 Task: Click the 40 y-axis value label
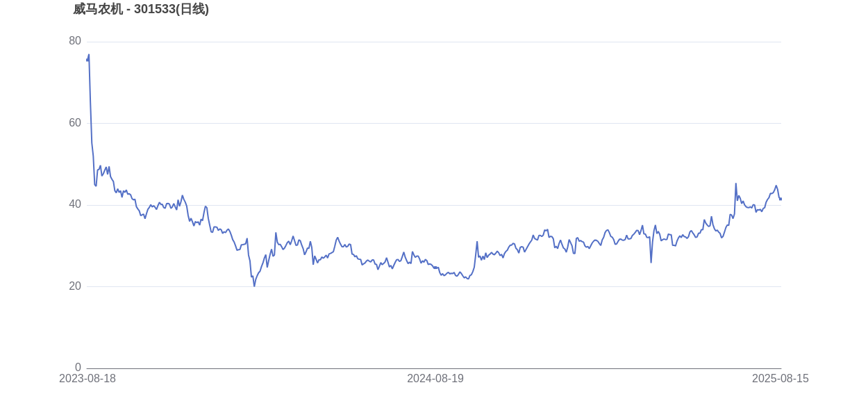pyautogui.click(x=75, y=204)
